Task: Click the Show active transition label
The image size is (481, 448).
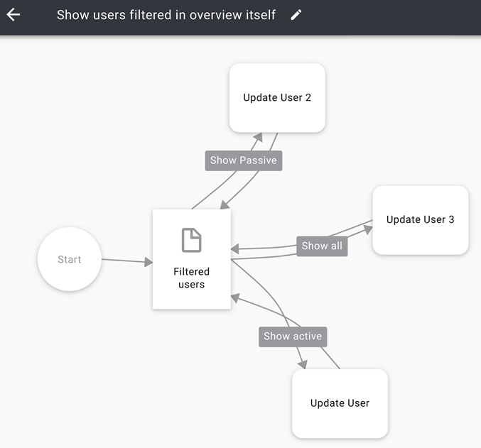Action: click(x=293, y=337)
